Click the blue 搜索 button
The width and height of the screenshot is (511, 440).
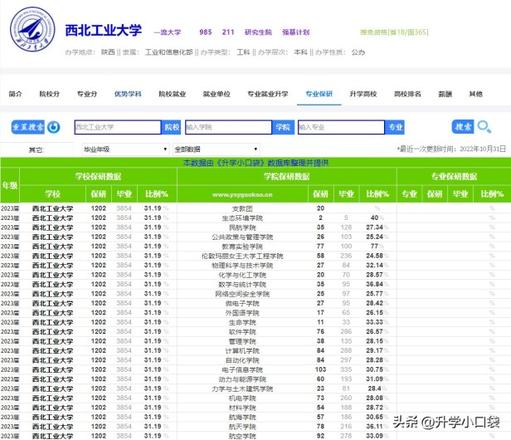(x=463, y=127)
